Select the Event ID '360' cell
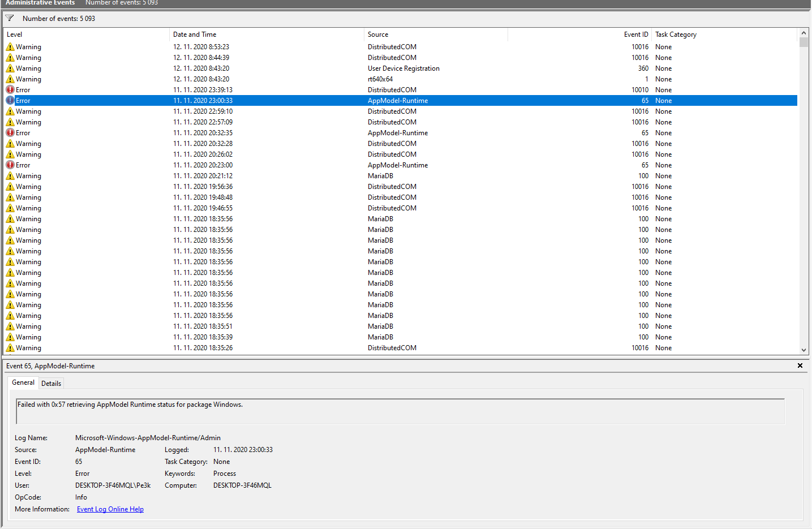This screenshot has height=529, width=812. pyautogui.click(x=643, y=68)
